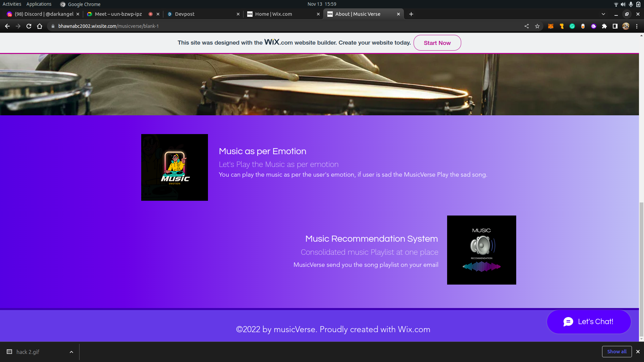
Task: Click the share this page icon
Action: pos(527,26)
